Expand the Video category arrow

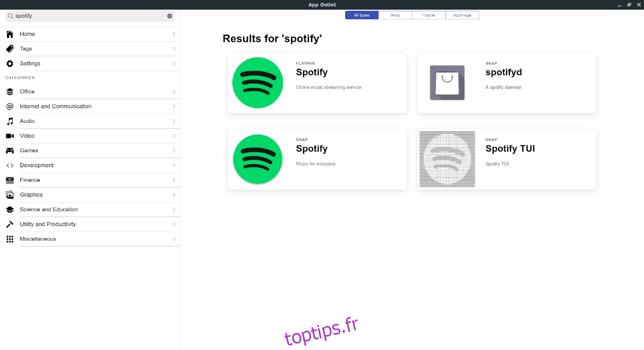(174, 136)
